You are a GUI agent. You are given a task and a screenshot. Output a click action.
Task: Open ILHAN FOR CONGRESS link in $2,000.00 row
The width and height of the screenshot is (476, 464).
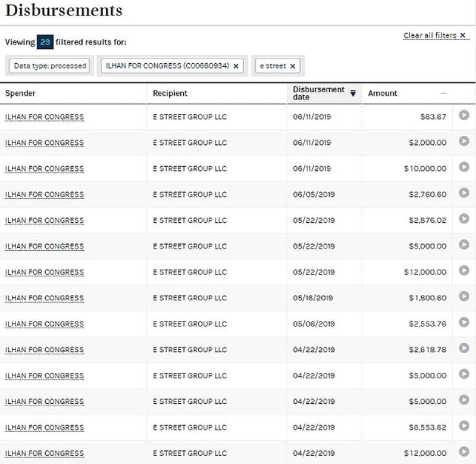pos(44,143)
